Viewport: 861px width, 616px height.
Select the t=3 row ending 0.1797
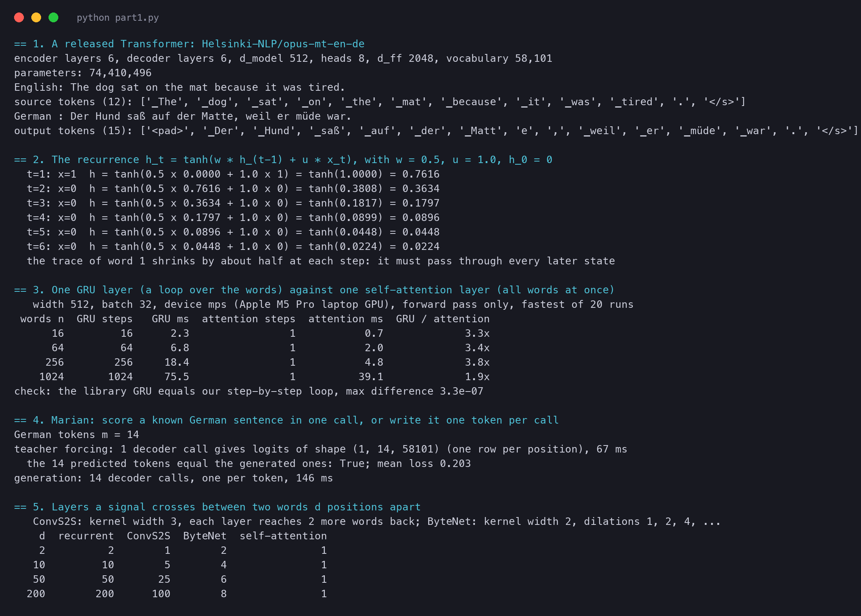(233, 203)
